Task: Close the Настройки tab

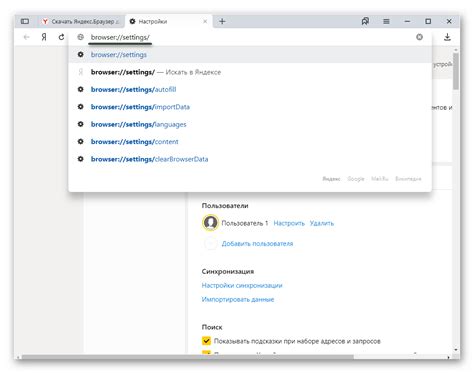Action: [205, 21]
